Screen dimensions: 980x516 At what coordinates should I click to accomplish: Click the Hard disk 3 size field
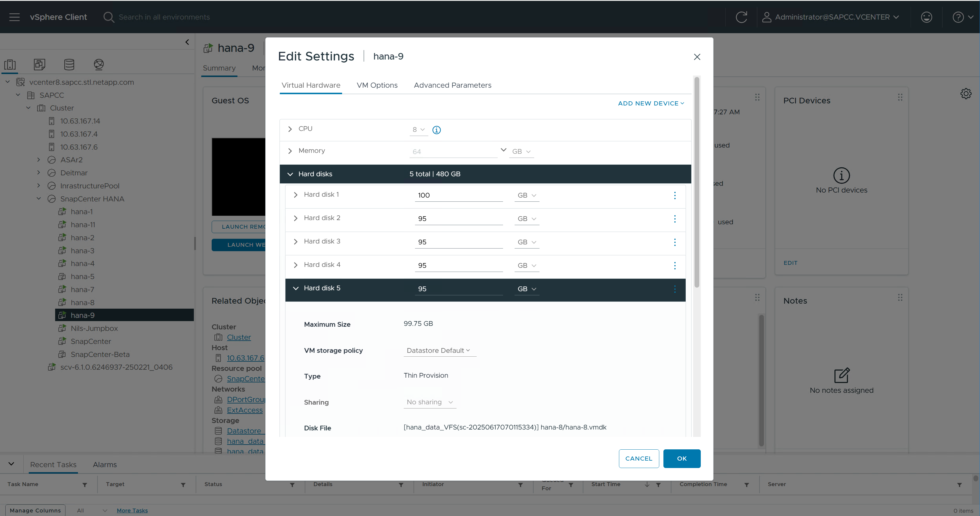458,242
